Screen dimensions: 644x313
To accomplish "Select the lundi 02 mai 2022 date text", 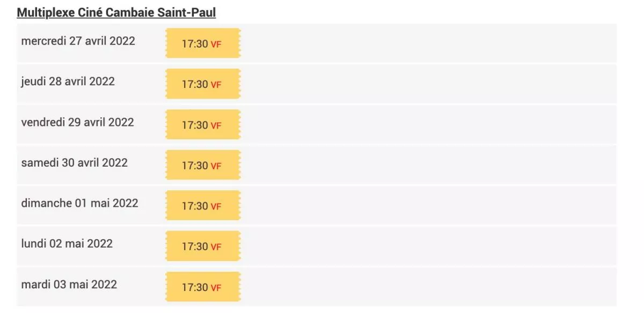I will click(67, 244).
